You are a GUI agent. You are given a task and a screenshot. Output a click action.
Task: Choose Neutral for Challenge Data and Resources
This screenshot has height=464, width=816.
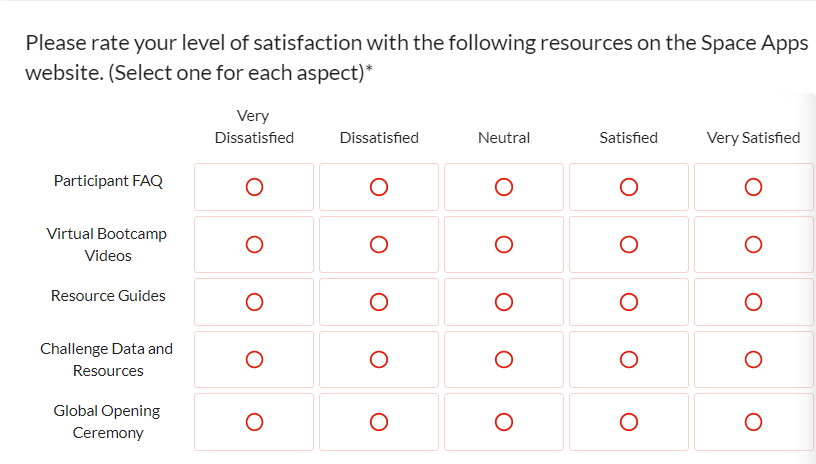coord(503,359)
